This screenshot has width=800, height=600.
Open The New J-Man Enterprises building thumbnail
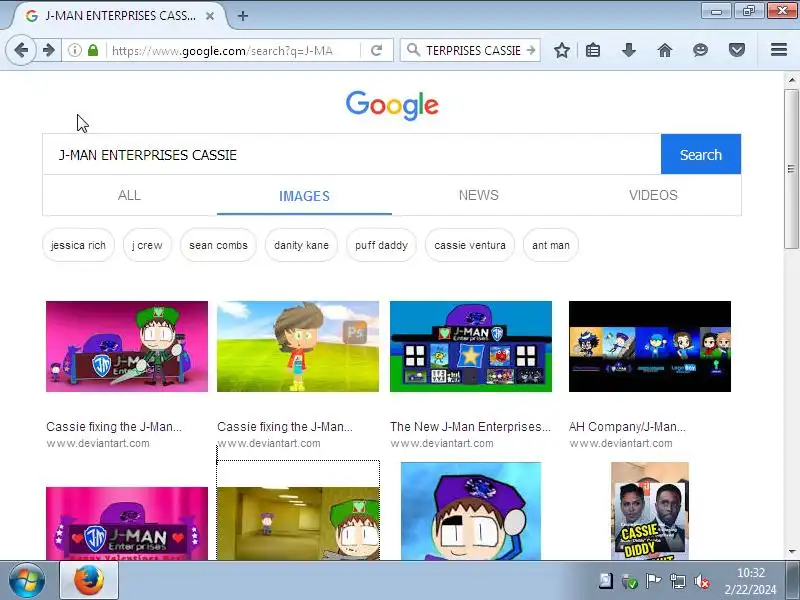tap(471, 346)
